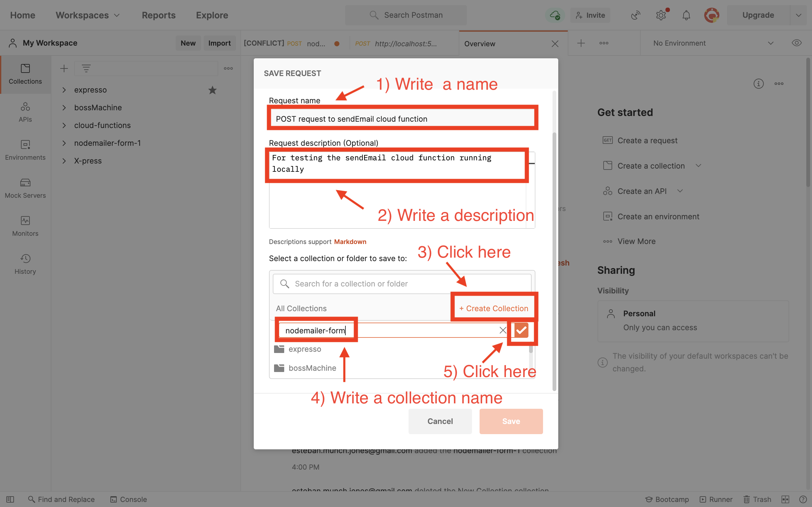Expand the cloud-functions collection
The width and height of the screenshot is (812, 507).
click(64, 125)
